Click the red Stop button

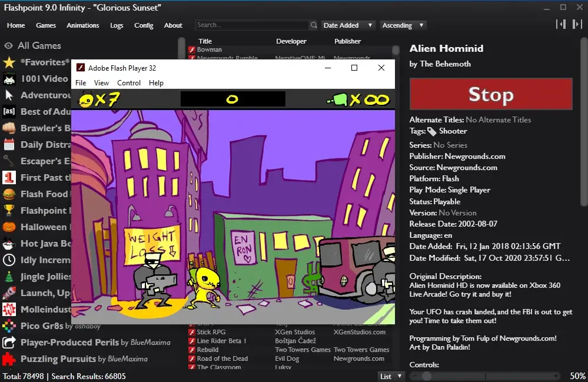(491, 94)
